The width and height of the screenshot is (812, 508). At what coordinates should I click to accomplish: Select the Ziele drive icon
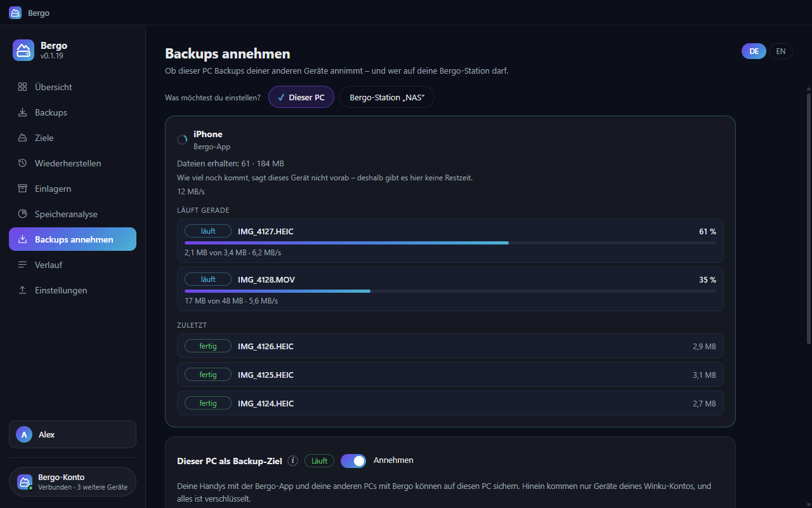[x=23, y=138]
